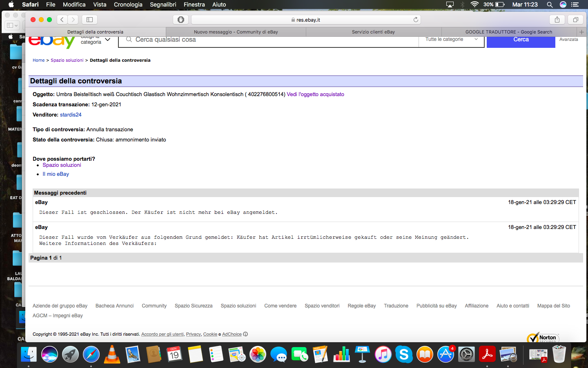Click 'Vedi l'oggetto acquistato' link
The height and width of the screenshot is (368, 588).
[315, 94]
